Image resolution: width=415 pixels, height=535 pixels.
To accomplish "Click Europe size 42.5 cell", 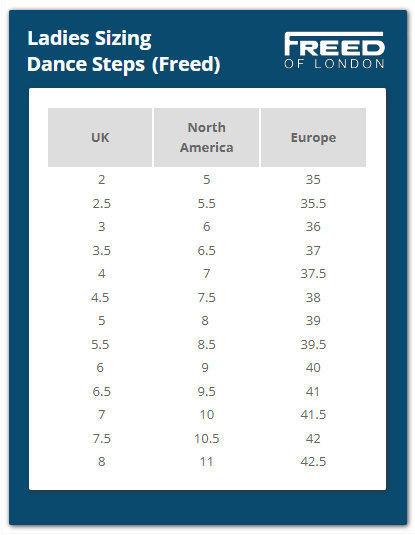I will pos(313,462).
